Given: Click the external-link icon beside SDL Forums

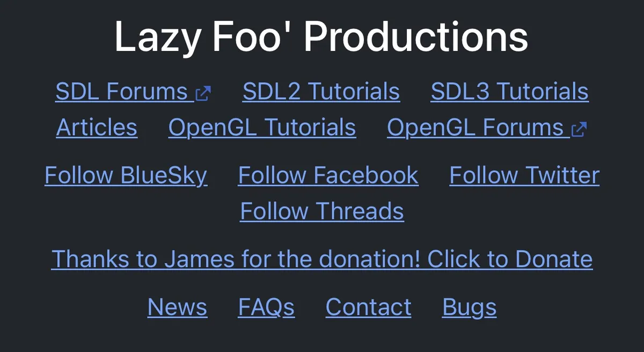Looking at the screenshot, I should (x=203, y=94).
